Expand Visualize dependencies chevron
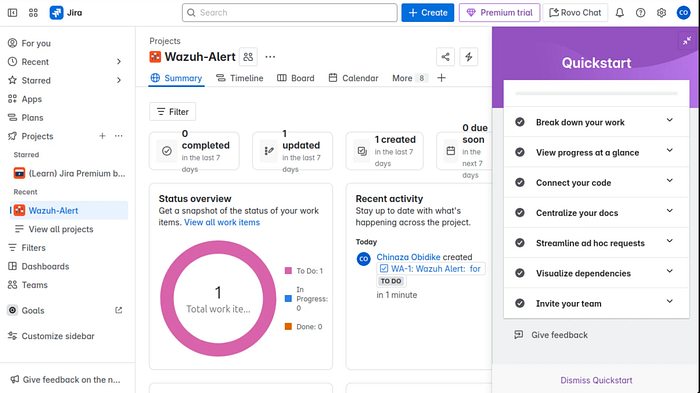The height and width of the screenshot is (393, 700). click(x=670, y=271)
